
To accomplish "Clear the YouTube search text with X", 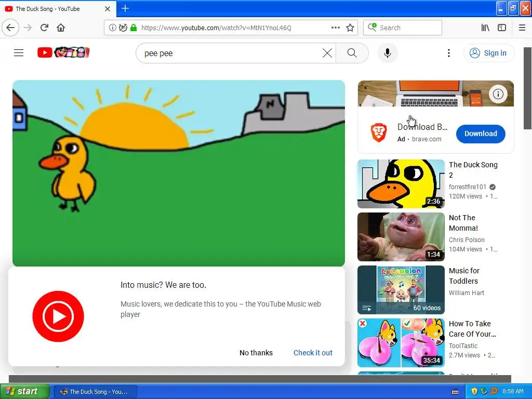I will (x=327, y=53).
